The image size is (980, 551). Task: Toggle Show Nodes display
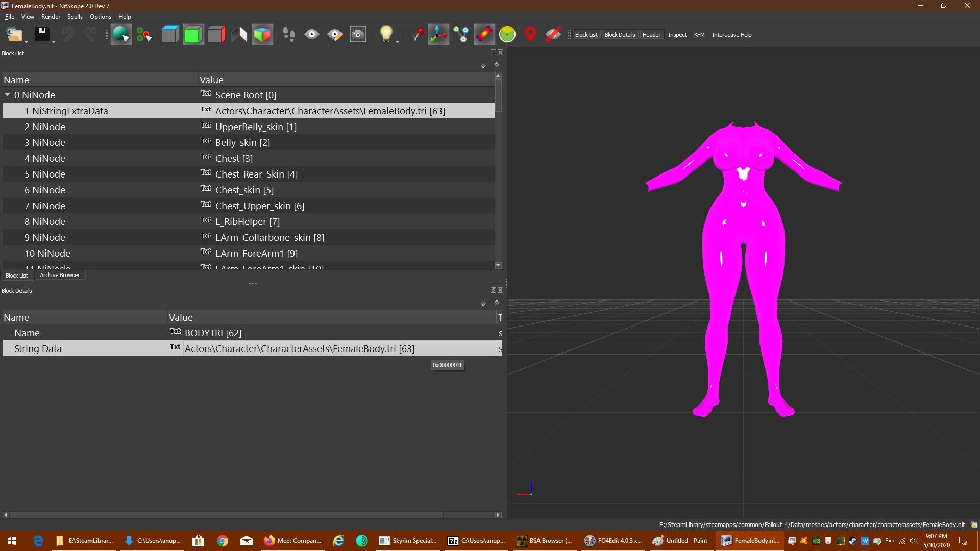click(461, 35)
